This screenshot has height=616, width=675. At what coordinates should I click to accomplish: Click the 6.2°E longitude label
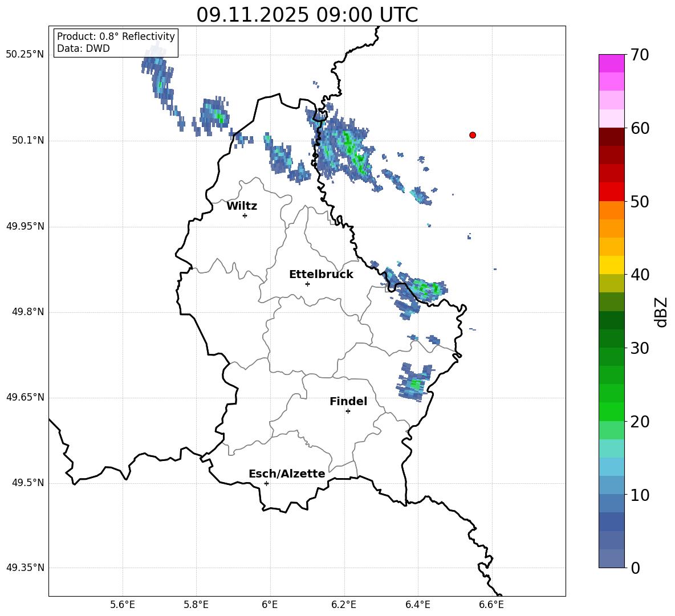pyautogui.click(x=344, y=605)
